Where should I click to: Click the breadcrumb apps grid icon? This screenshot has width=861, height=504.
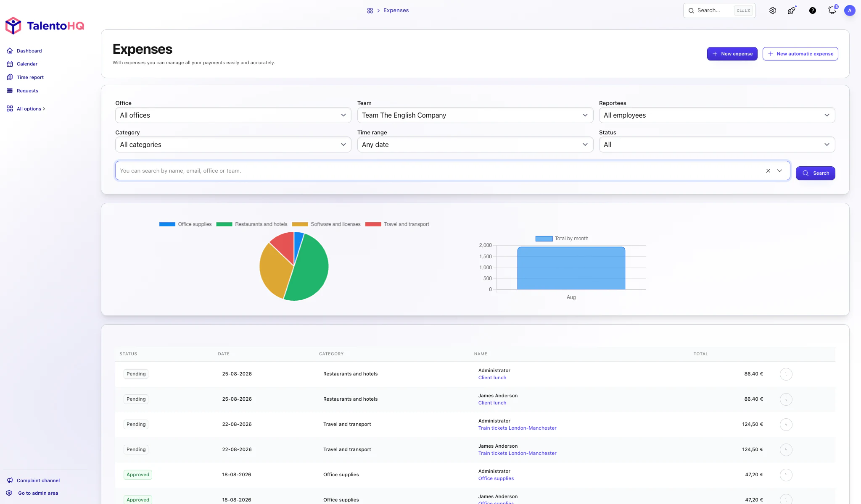point(370,10)
